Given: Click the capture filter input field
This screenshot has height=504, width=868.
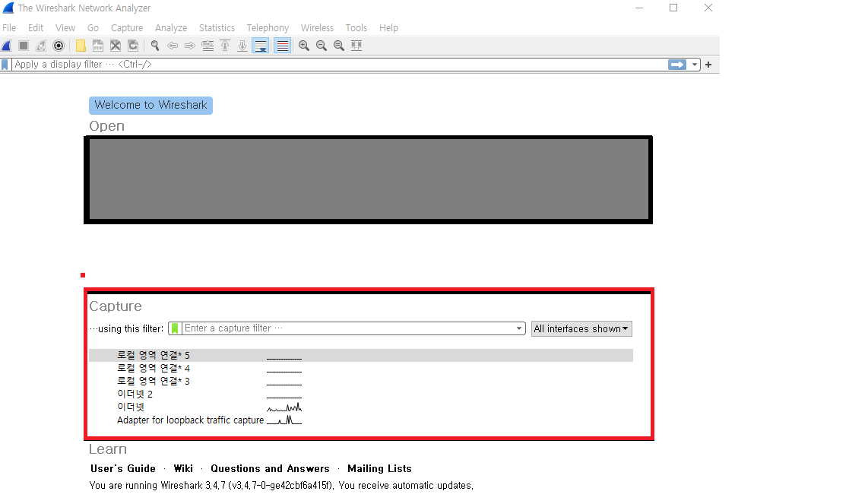Looking at the screenshot, I should coord(349,328).
